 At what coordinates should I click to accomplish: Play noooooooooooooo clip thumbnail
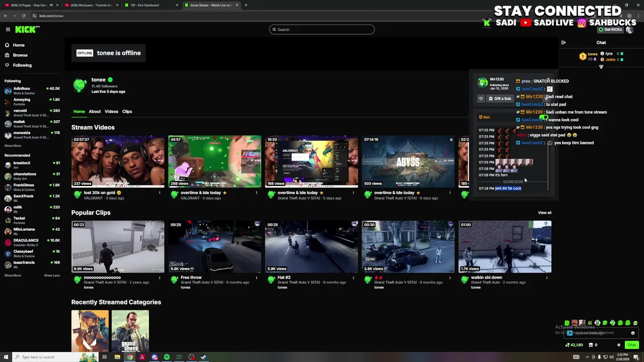point(118,247)
